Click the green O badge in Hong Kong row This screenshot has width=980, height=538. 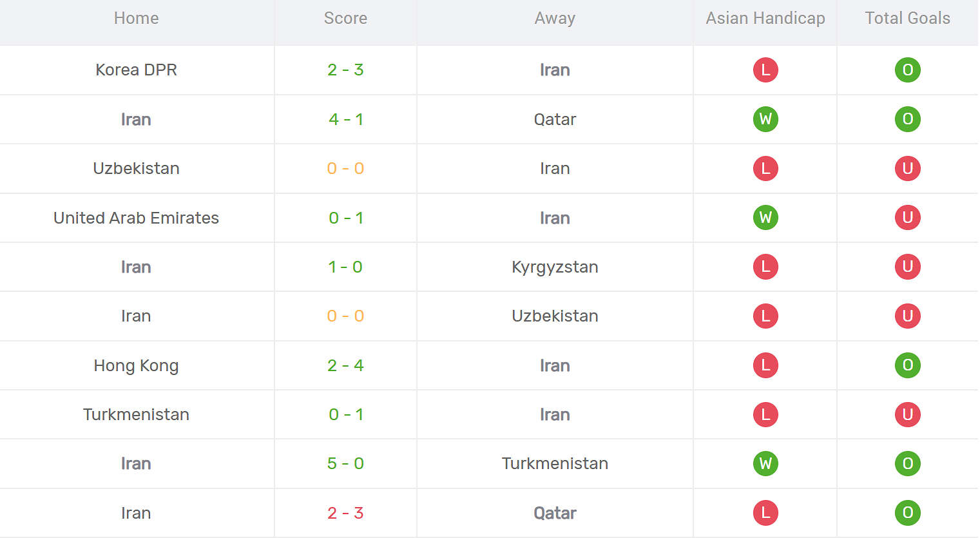point(907,365)
